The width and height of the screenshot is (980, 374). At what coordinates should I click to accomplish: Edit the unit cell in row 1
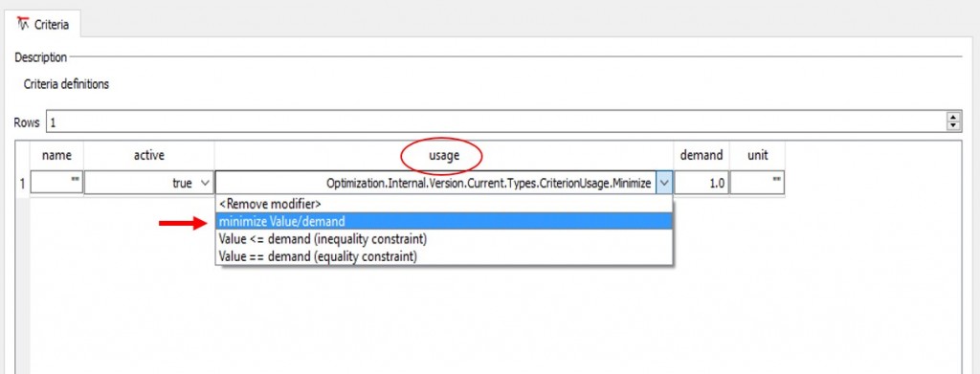758,183
